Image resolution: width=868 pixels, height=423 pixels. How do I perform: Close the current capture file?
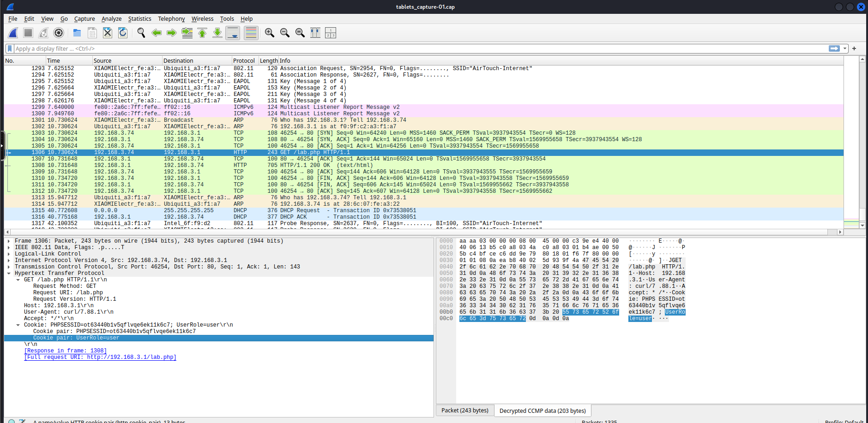pyautogui.click(x=107, y=33)
